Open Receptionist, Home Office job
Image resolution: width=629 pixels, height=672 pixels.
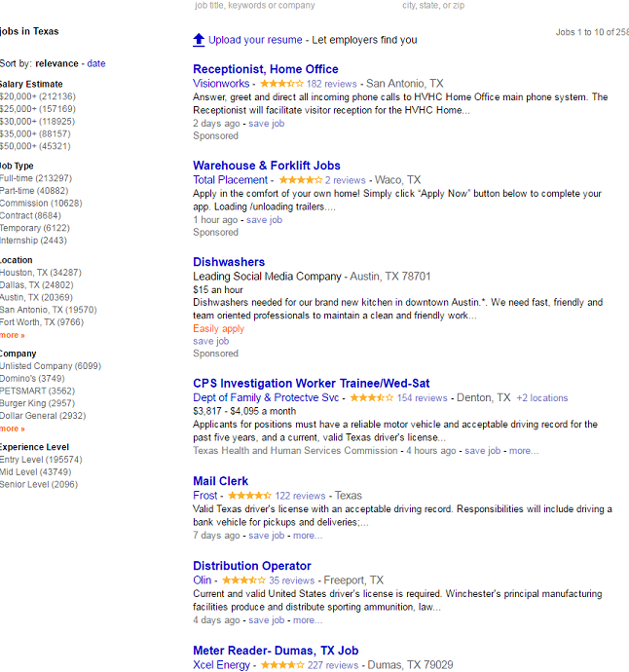point(266,69)
